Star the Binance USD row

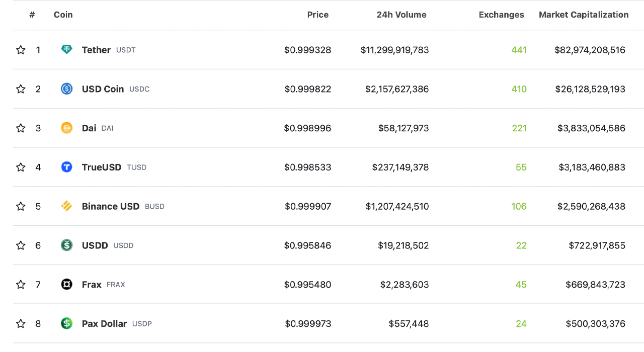(21, 206)
